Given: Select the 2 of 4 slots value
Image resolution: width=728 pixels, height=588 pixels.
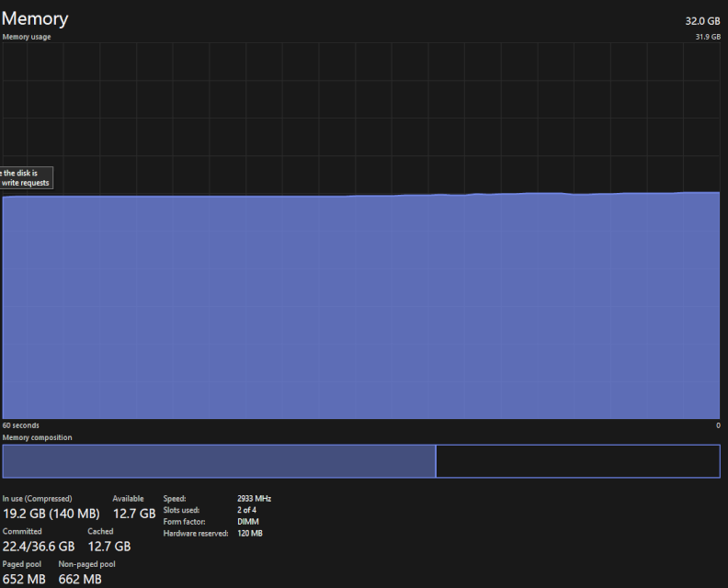Looking at the screenshot, I should 246,510.
